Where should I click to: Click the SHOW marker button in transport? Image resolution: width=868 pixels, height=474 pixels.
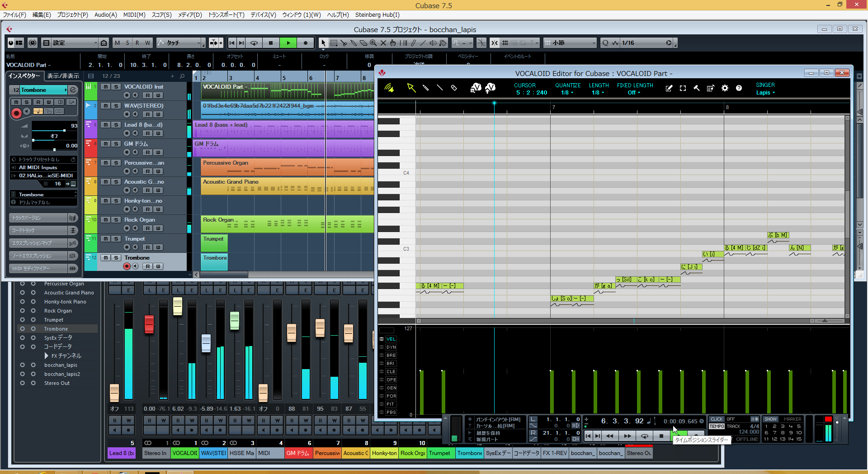pos(771,419)
